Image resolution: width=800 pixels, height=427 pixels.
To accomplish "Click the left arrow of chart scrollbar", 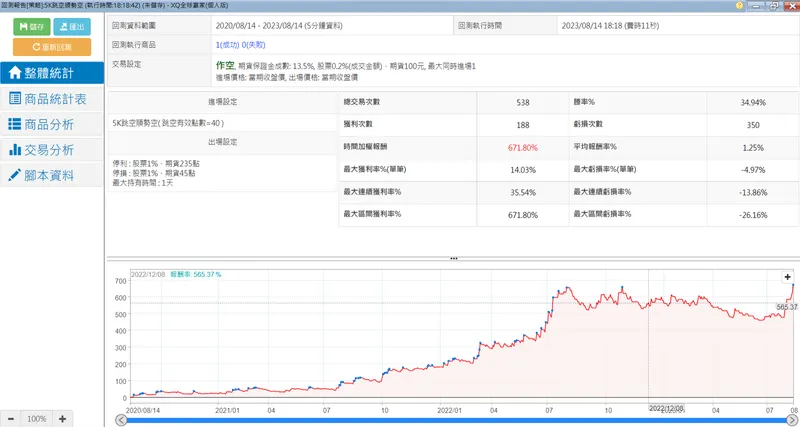I will coord(121,420).
